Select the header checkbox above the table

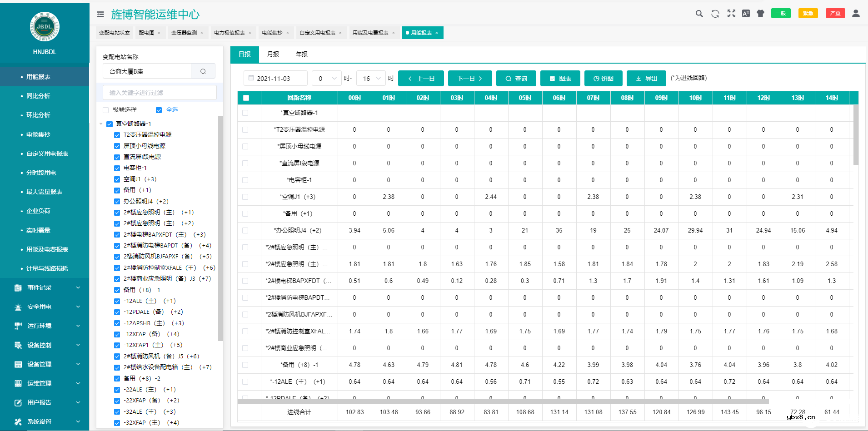[x=246, y=98]
